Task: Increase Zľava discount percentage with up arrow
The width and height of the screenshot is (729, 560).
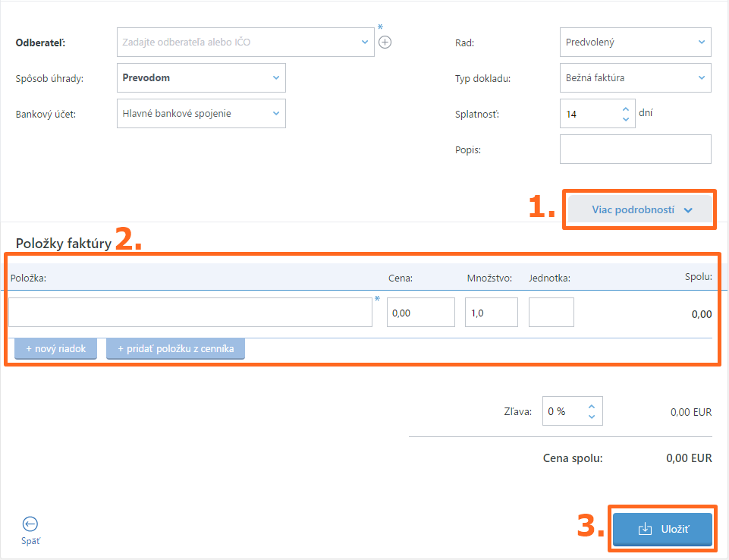Action: [x=592, y=407]
